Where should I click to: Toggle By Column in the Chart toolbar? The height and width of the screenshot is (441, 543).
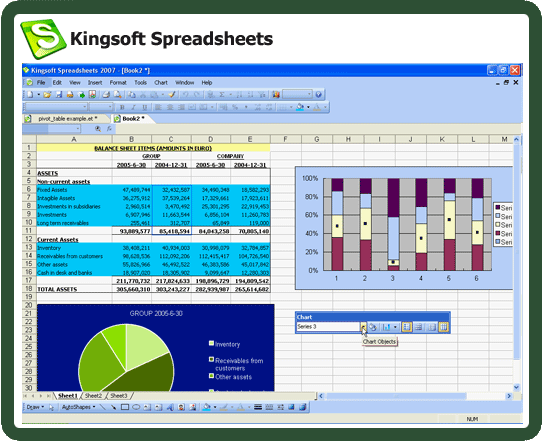(x=444, y=327)
